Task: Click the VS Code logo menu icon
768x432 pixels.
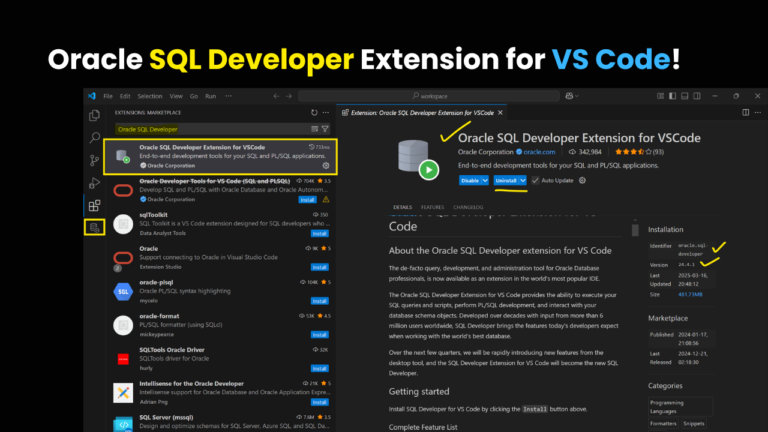Action: (92, 96)
